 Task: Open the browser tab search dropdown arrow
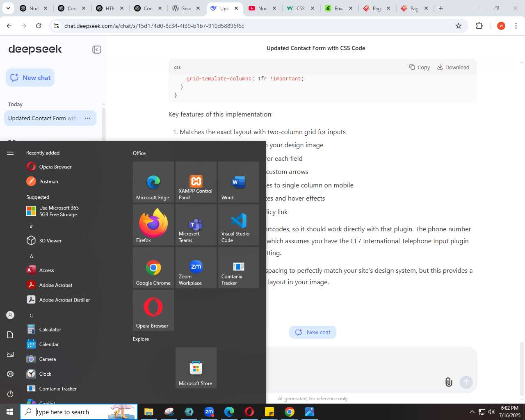click(x=8, y=8)
